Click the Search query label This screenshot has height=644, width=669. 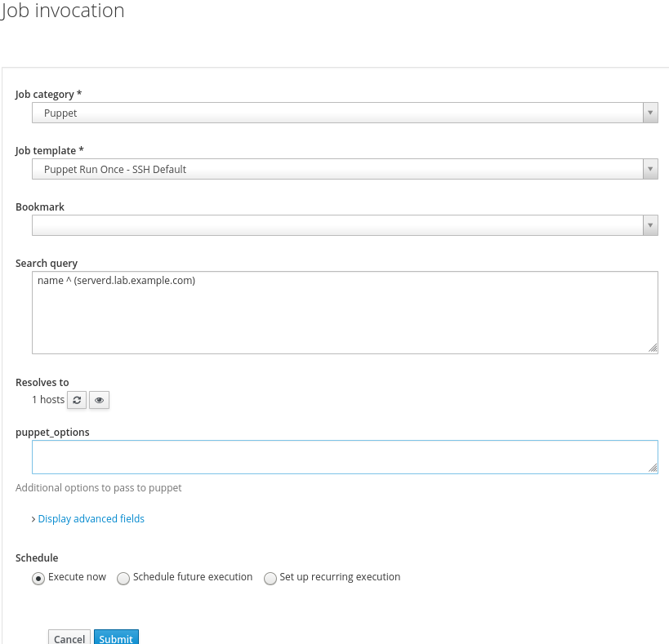tap(47, 264)
